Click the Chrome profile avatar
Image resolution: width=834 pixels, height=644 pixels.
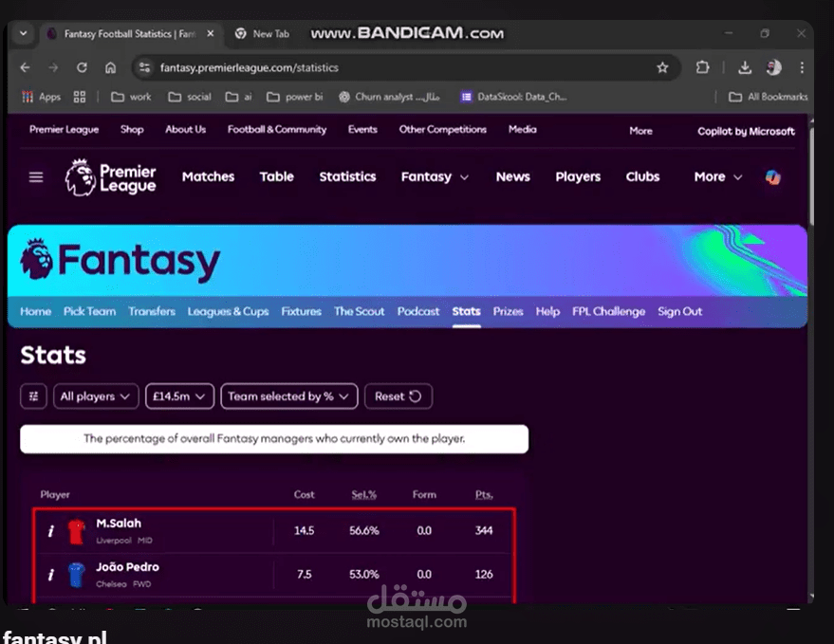773,67
